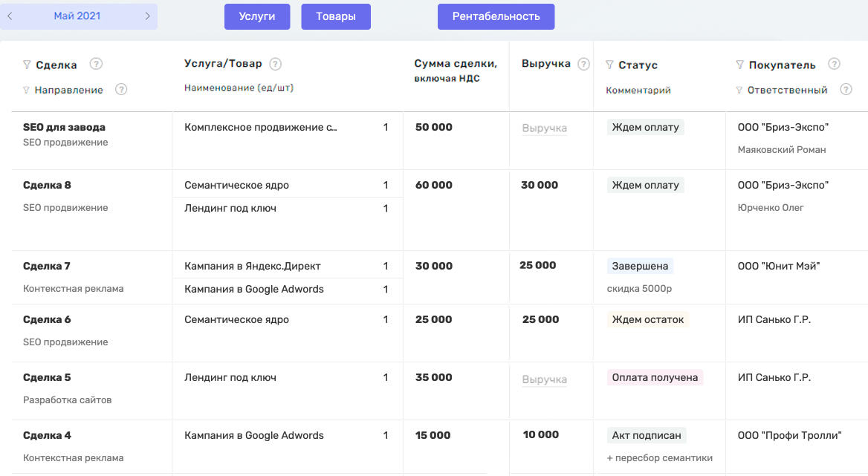Screen dimensions: 868x476
Task: Click responsible Маяковский Роман
Action: [x=782, y=150]
